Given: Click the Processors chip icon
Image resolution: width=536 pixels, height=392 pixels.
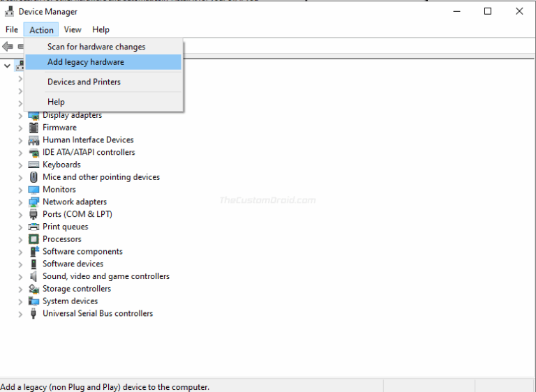Looking at the screenshot, I should tap(33, 239).
